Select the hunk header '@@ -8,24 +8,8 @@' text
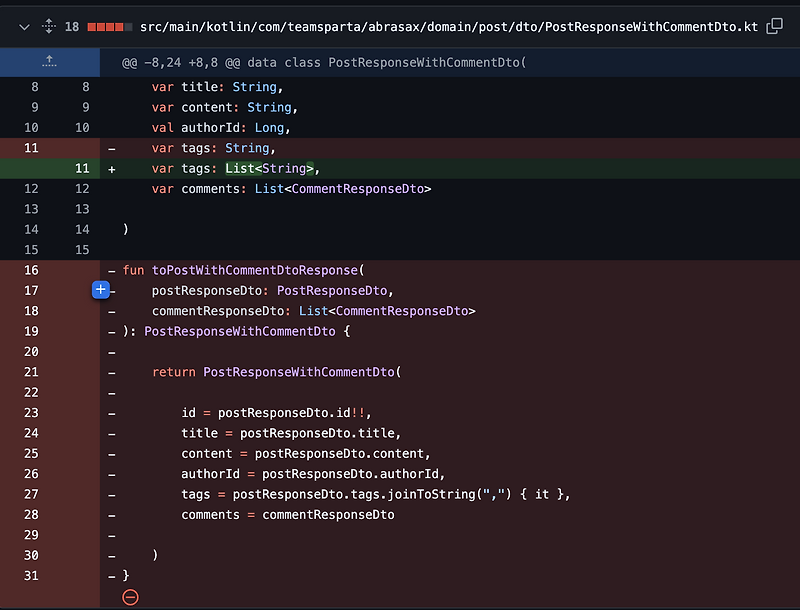Viewport: 800px width, 610px height. coord(181,63)
